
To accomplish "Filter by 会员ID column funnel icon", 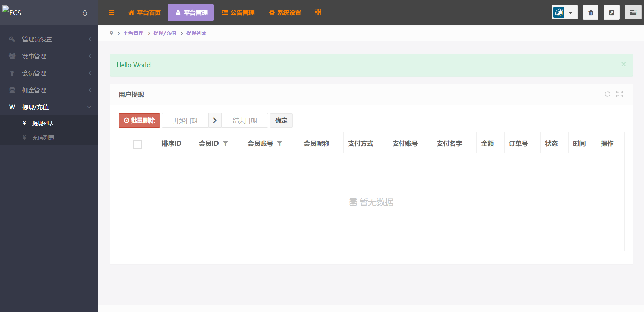I will [x=225, y=144].
